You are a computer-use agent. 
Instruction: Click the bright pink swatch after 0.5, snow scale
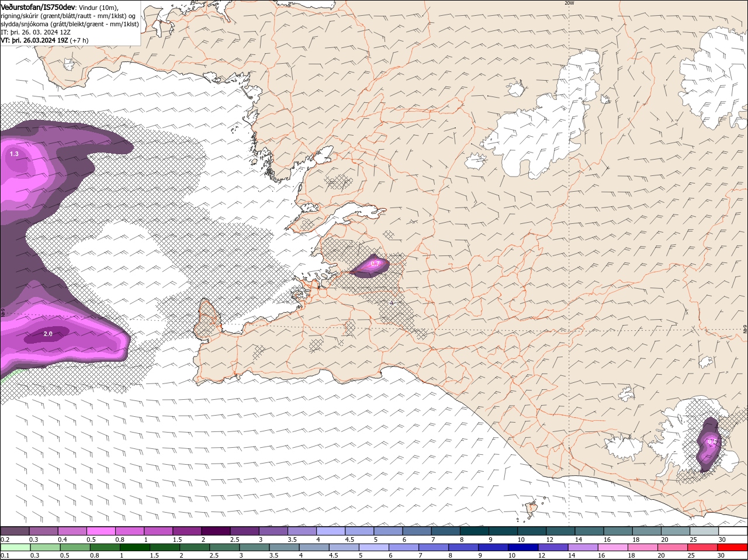(101, 531)
